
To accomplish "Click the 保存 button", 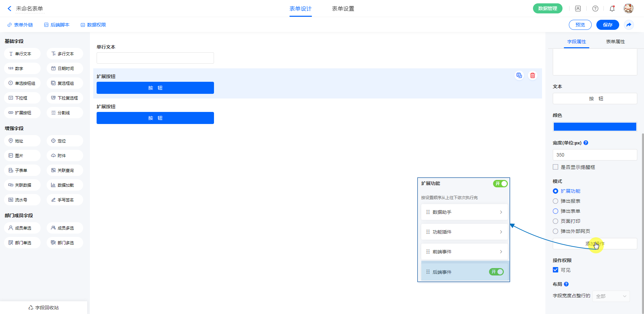I will 607,25.
